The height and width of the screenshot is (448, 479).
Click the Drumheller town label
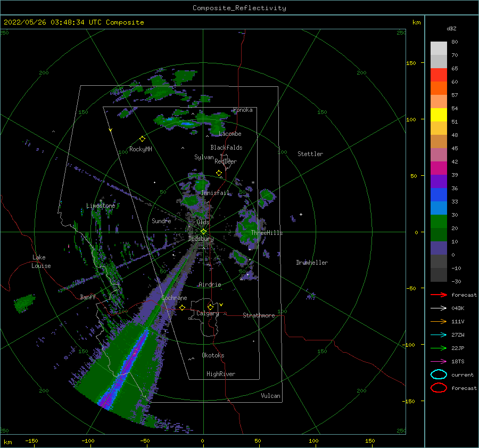click(312, 263)
